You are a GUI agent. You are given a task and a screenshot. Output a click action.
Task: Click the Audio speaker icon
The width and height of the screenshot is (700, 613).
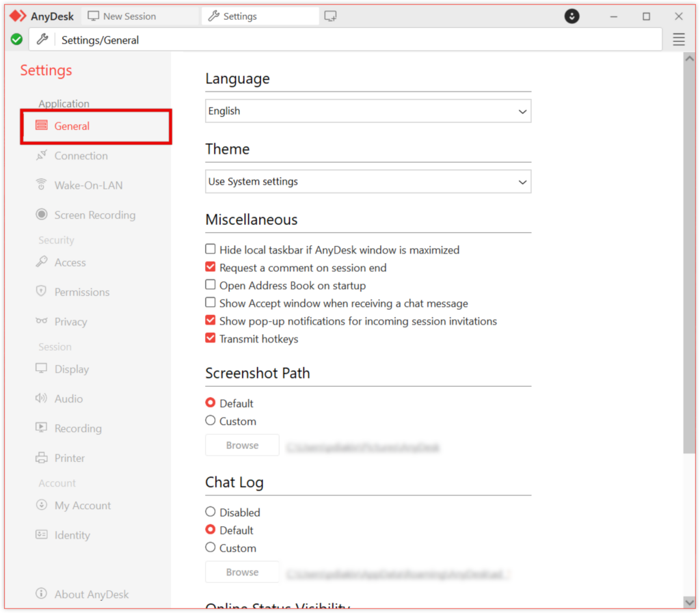(42, 398)
